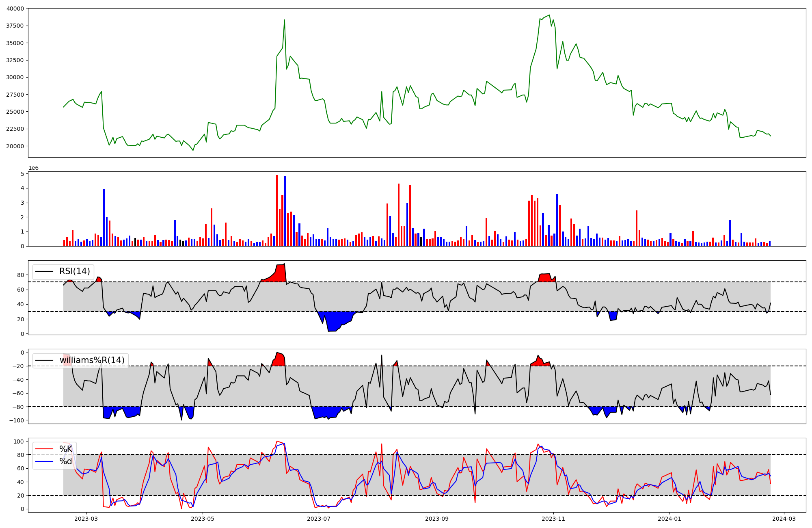
Task: Click the williams%R(14) legend entry
Action: pyautogui.click(x=92, y=360)
